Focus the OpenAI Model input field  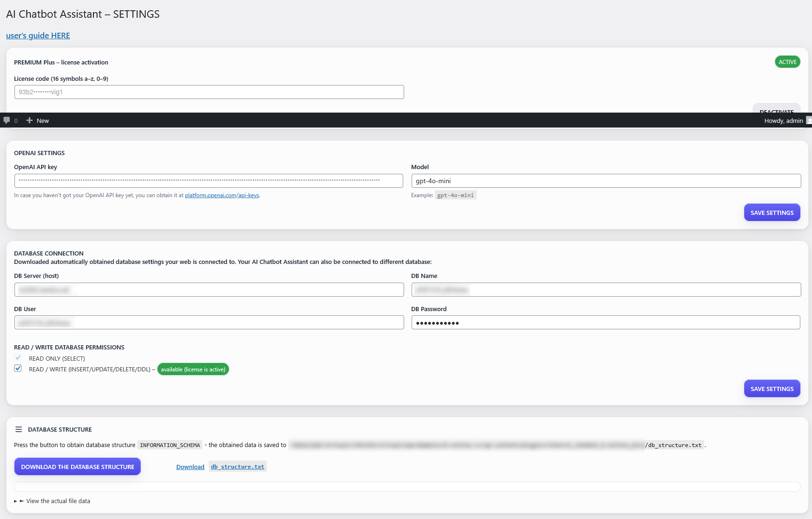tap(605, 181)
